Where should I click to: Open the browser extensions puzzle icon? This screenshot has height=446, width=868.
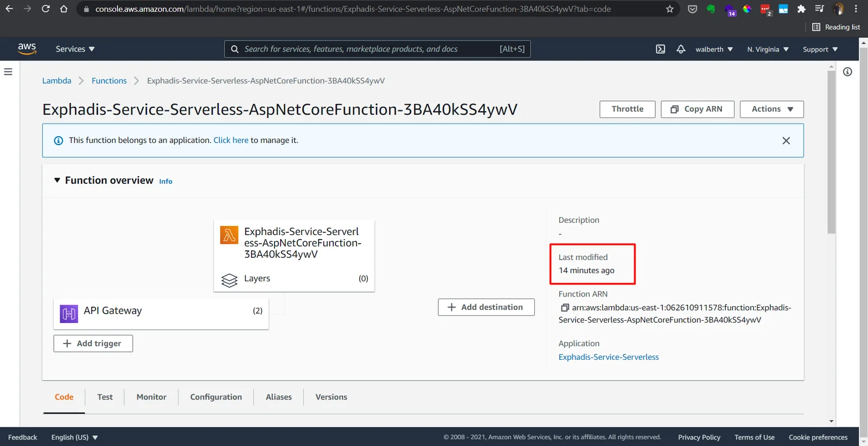801,9
